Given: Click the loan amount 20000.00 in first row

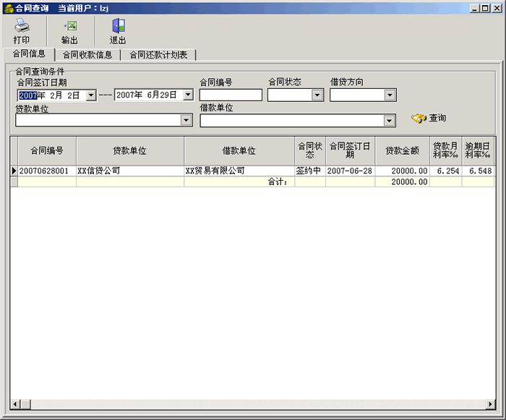Looking at the screenshot, I should pyautogui.click(x=403, y=171).
